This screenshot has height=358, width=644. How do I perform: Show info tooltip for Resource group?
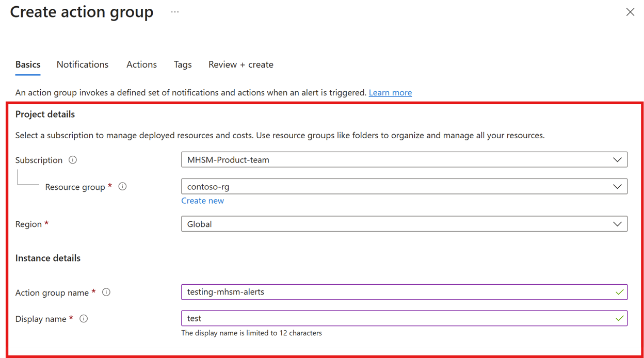point(122,186)
